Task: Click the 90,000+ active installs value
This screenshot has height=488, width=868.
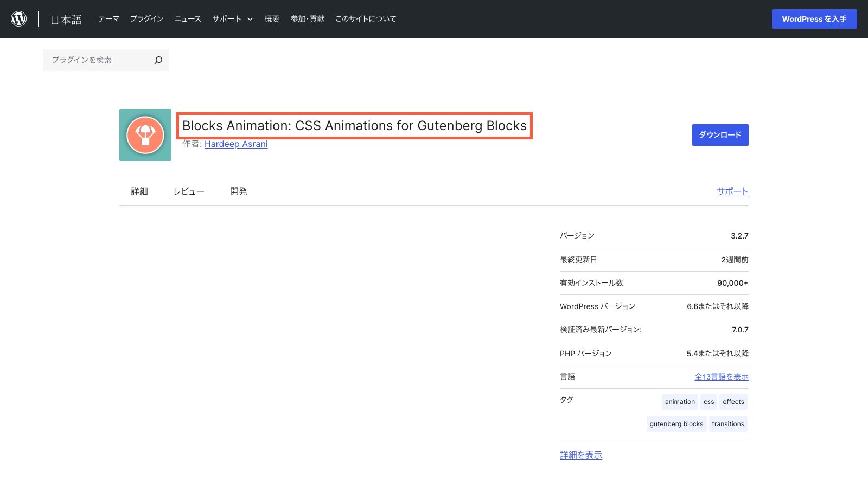Action: (x=733, y=283)
